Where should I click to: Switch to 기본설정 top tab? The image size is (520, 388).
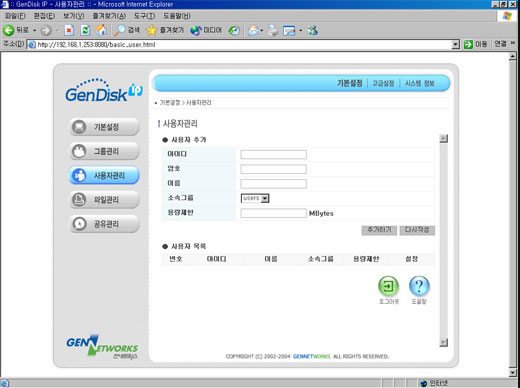(349, 83)
